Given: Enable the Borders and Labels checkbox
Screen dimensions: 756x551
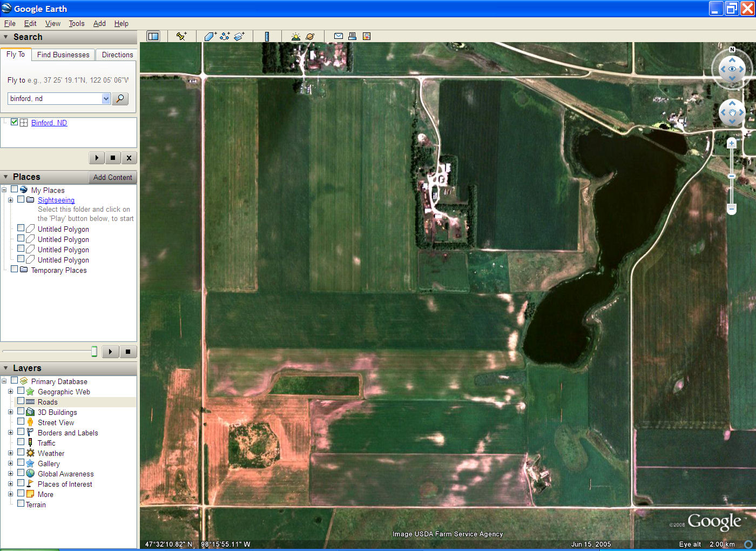Looking at the screenshot, I should 21,432.
